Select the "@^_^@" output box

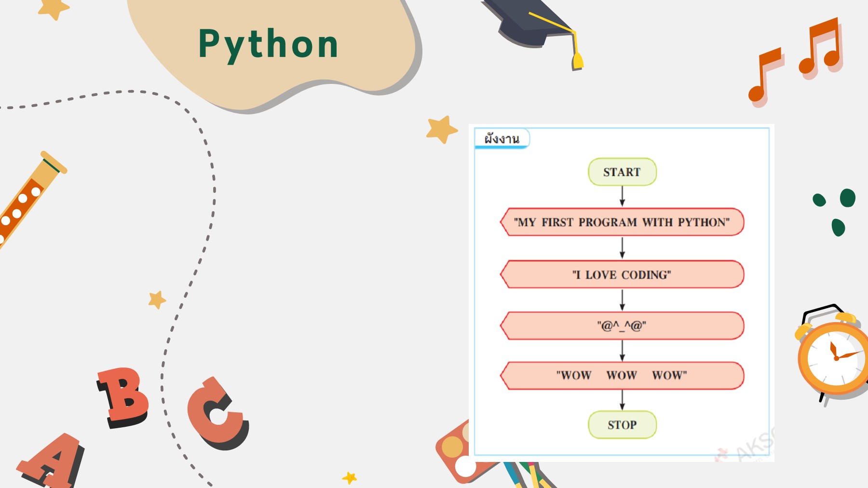622,325
